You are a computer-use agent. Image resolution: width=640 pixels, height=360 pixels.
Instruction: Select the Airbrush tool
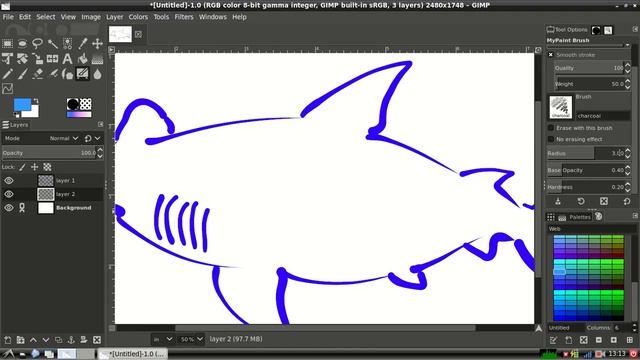point(53,74)
